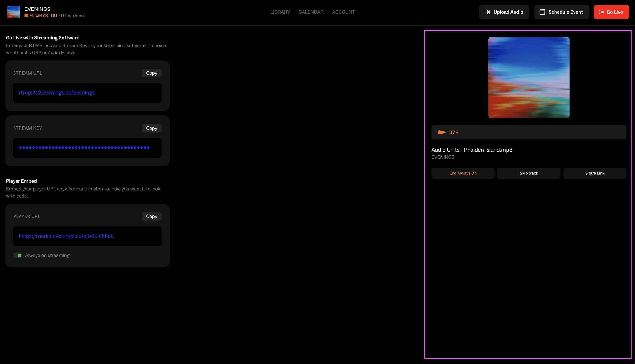
Task: Start broadcasting with the Go Live button
Action: click(611, 12)
